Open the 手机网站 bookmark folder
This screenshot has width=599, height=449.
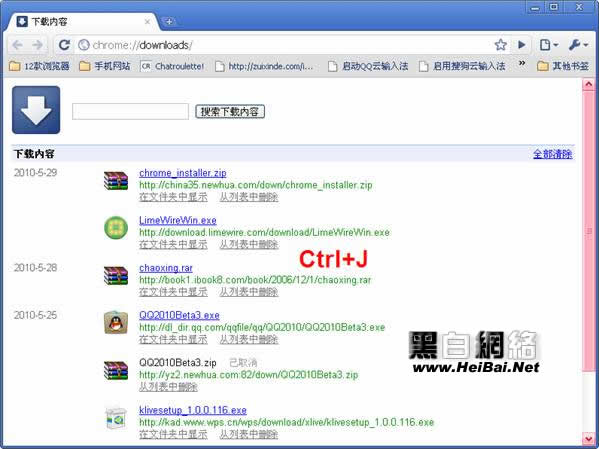[104, 66]
